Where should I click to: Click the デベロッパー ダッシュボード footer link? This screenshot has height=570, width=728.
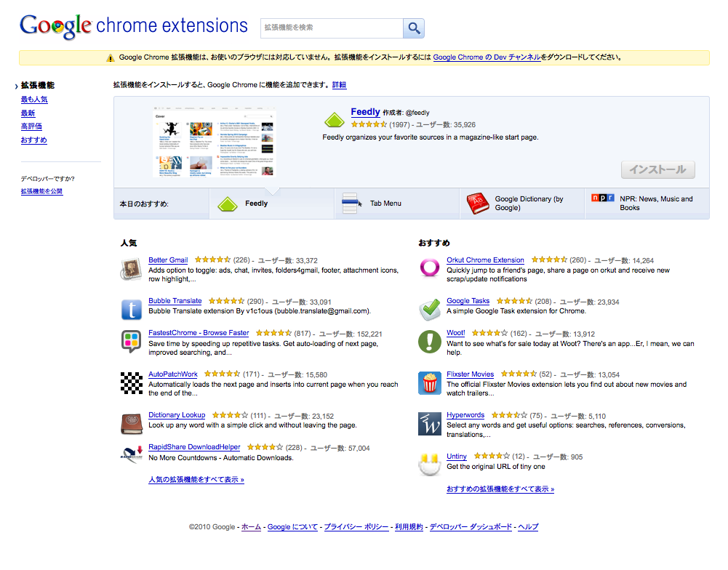[471, 527]
